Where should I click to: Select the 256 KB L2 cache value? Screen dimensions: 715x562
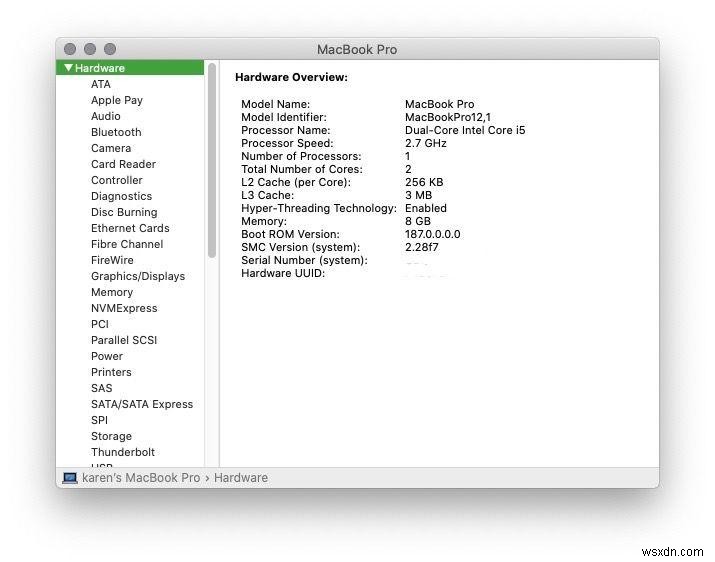[424, 182]
